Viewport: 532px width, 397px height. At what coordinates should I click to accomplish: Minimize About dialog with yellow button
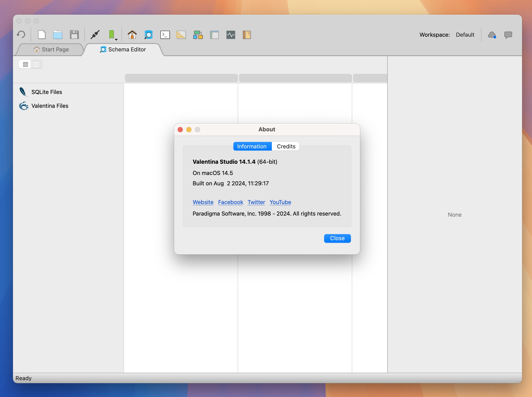pyautogui.click(x=189, y=130)
